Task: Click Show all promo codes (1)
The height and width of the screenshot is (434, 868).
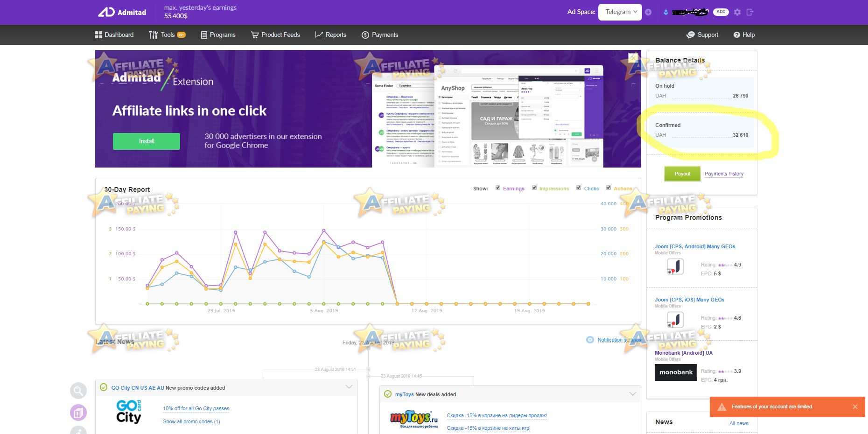Action: [191, 421]
